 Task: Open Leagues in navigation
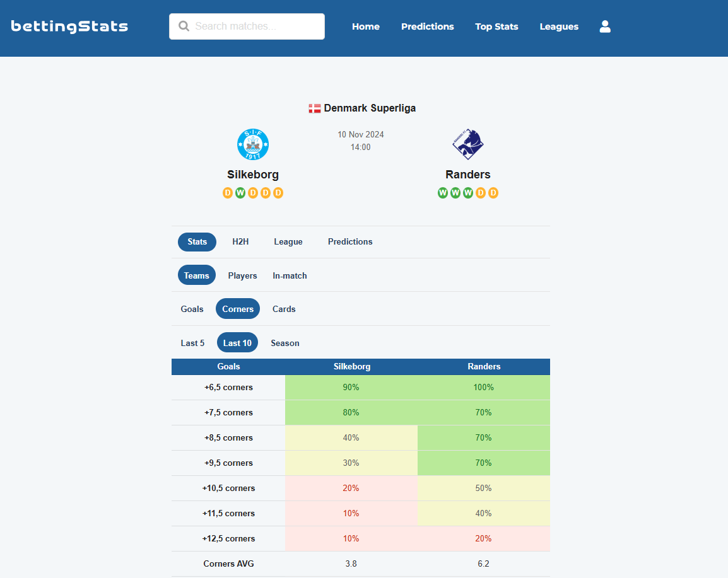[559, 26]
